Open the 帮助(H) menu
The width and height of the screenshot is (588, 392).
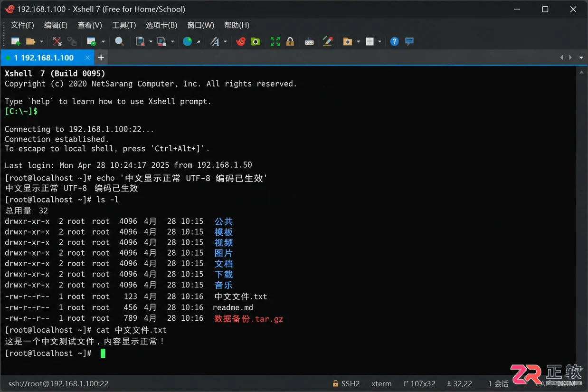[237, 25]
